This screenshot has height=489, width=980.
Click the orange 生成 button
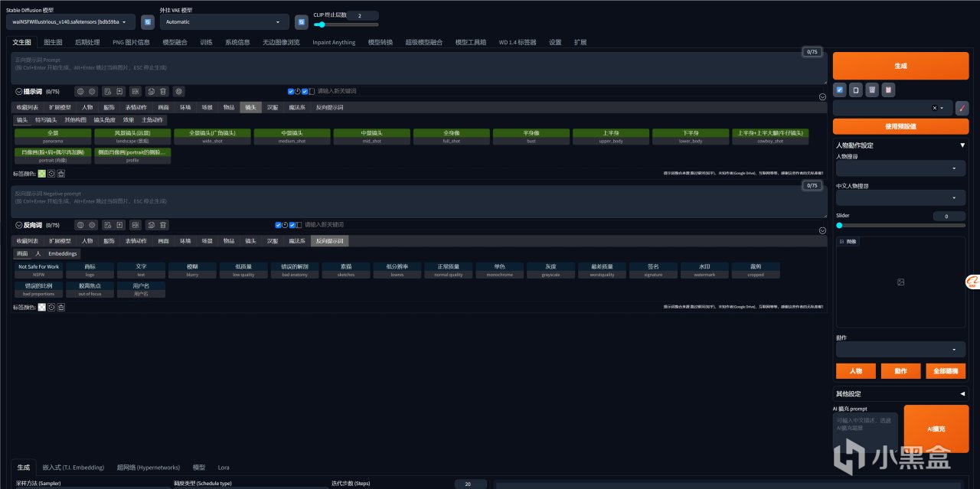900,66
